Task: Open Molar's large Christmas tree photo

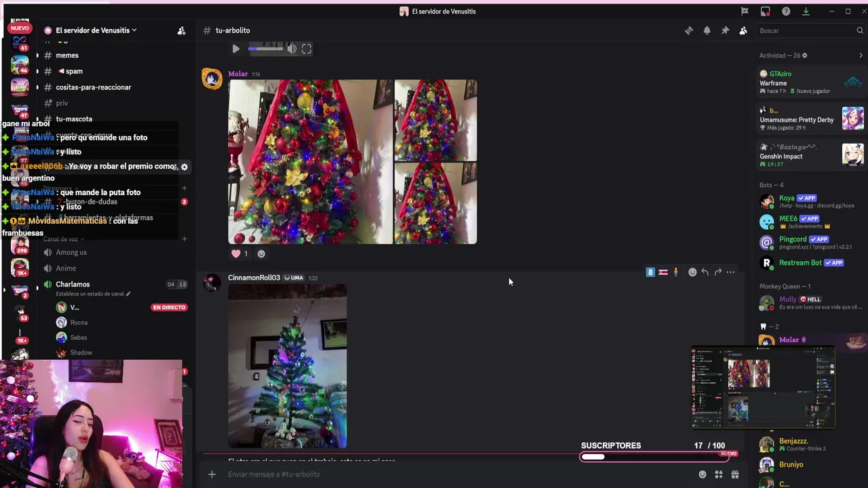Action: (311, 162)
